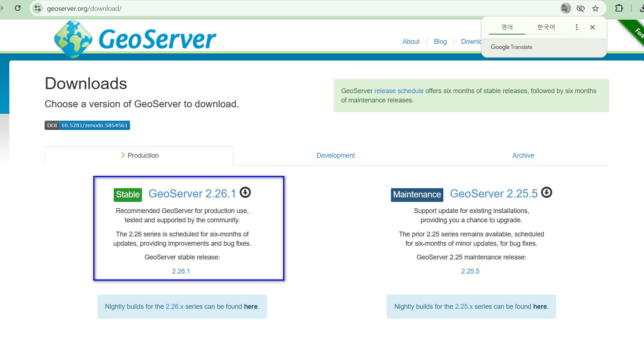Click the address bar URL geoserver.org/download/
This screenshot has height=337, width=644.
pos(84,8)
